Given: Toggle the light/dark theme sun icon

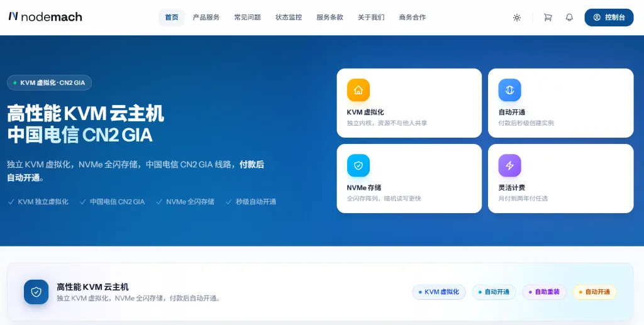Looking at the screenshot, I should coord(517,17).
